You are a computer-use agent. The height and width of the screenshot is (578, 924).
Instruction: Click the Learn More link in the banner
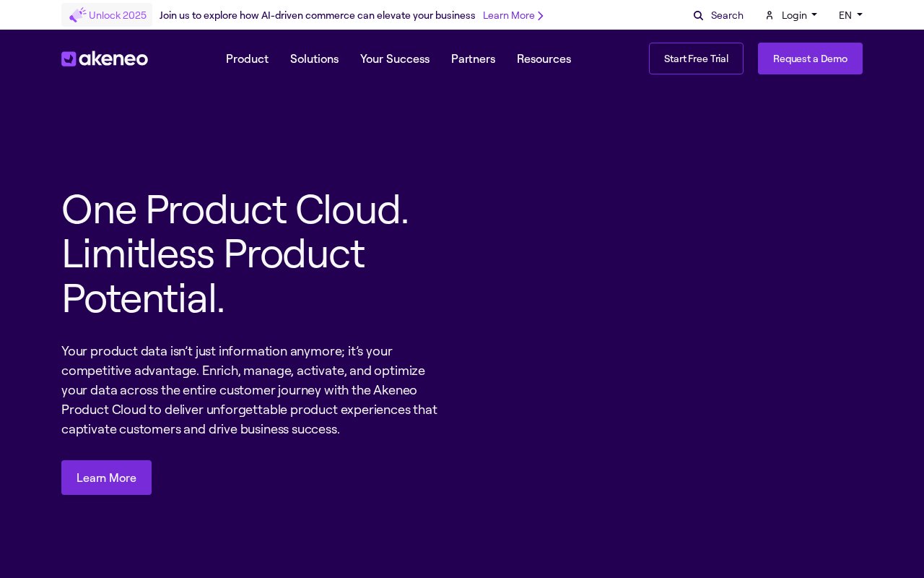click(509, 15)
